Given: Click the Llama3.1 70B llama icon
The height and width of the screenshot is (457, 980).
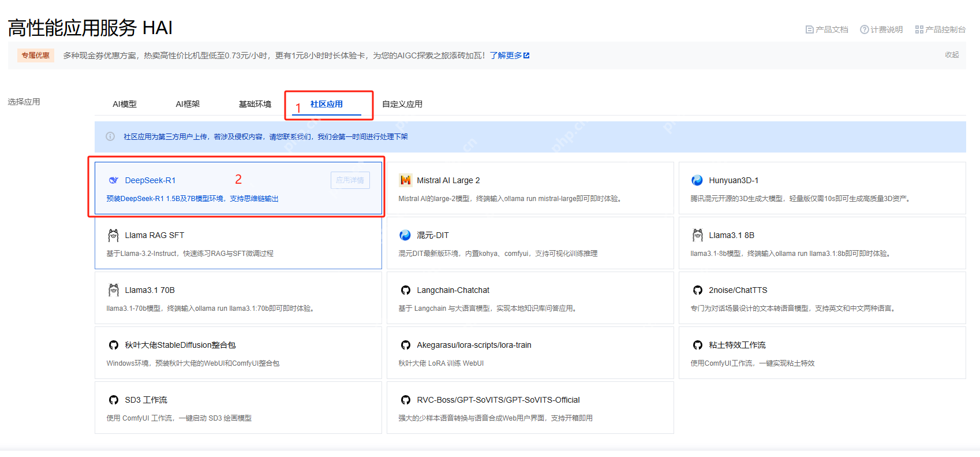Looking at the screenshot, I should click(x=114, y=290).
